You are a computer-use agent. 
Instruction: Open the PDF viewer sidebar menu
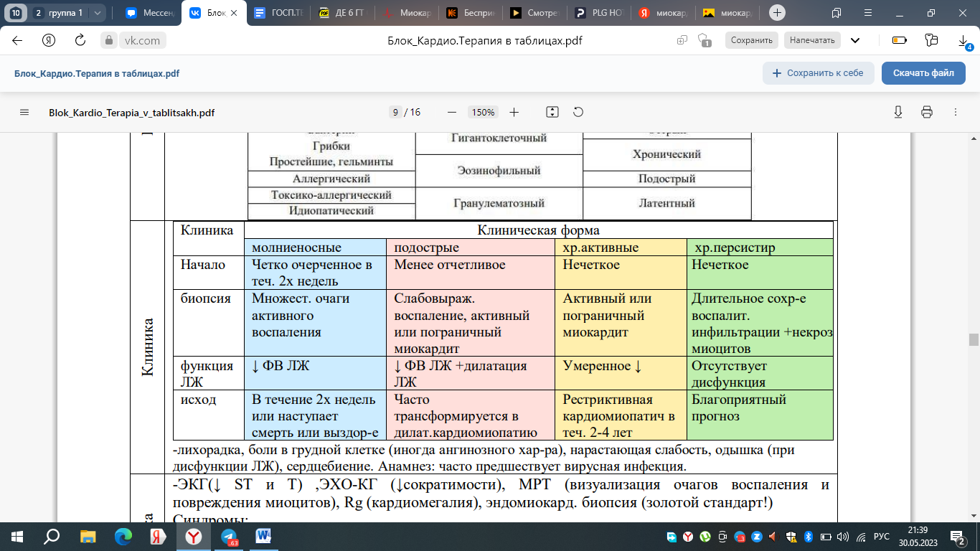click(24, 113)
